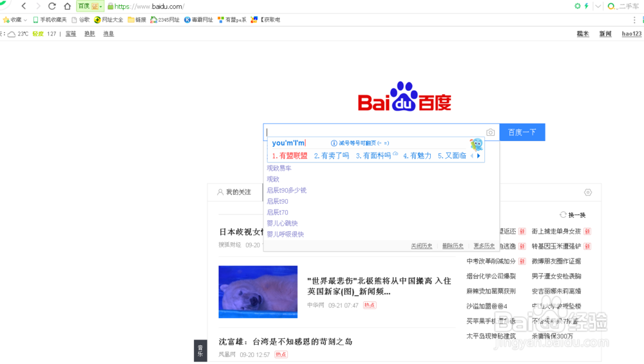Open the 新闻 top navigation link
644x364 pixels.
pyautogui.click(x=605, y=34)
